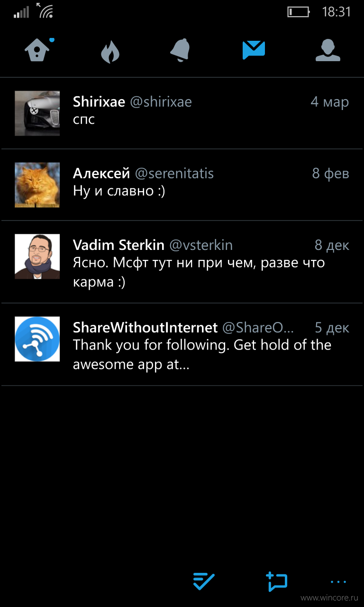Click the @vsterkin username link

coord(201,245)
